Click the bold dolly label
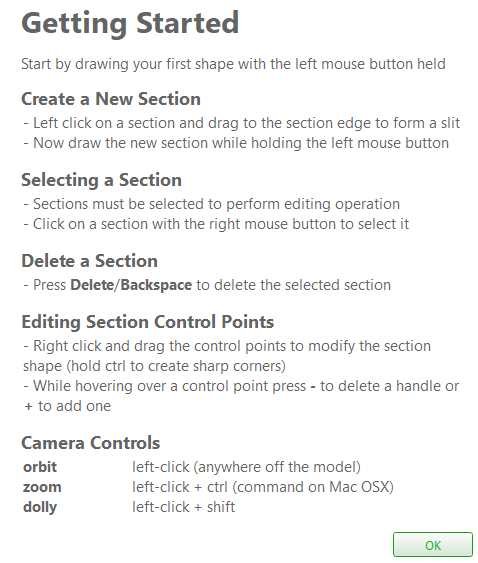This screenshot has width=478, height=563. (x=40, y=508)
